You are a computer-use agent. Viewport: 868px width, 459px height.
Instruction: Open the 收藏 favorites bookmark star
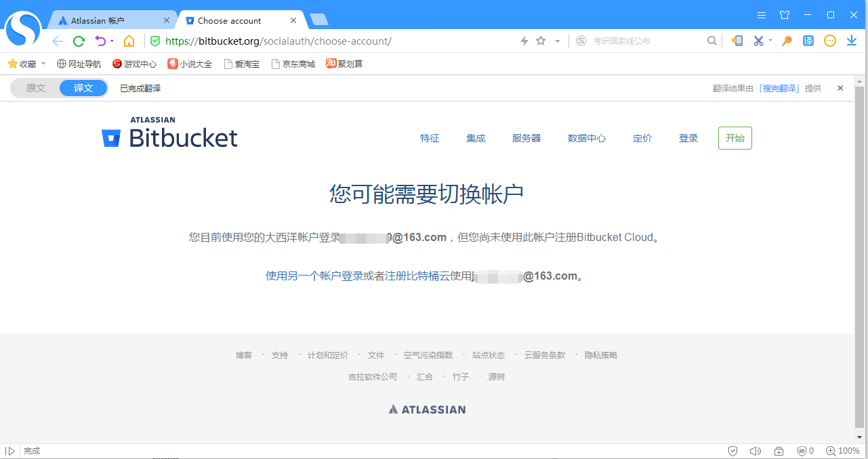[12, 64]
